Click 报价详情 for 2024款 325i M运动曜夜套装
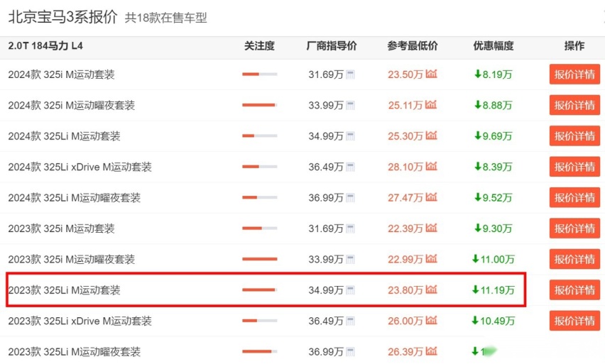Viewport: 605px width, 364px height. (x=574, y=105)
